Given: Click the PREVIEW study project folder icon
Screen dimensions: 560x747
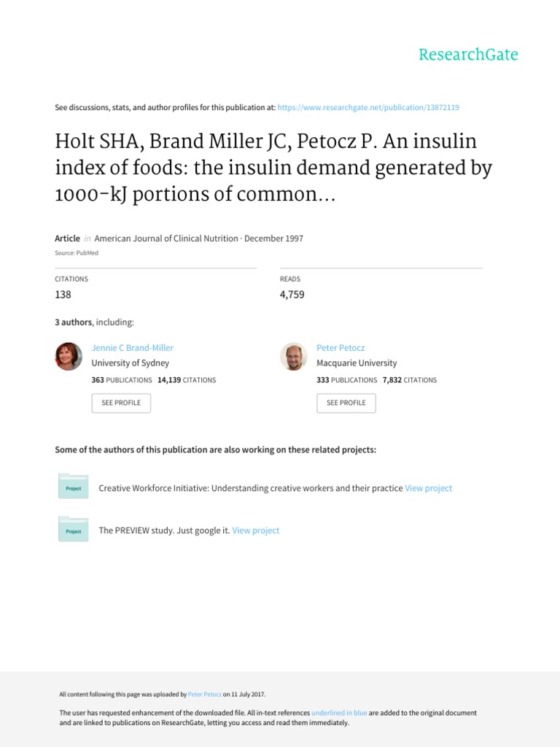Looking at the screenshot, I should 74,529.
